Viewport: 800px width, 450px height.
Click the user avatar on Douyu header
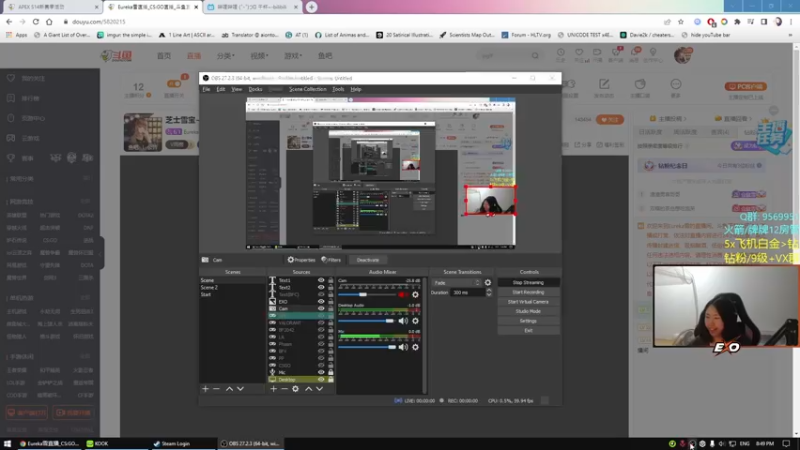click(683, 55)
